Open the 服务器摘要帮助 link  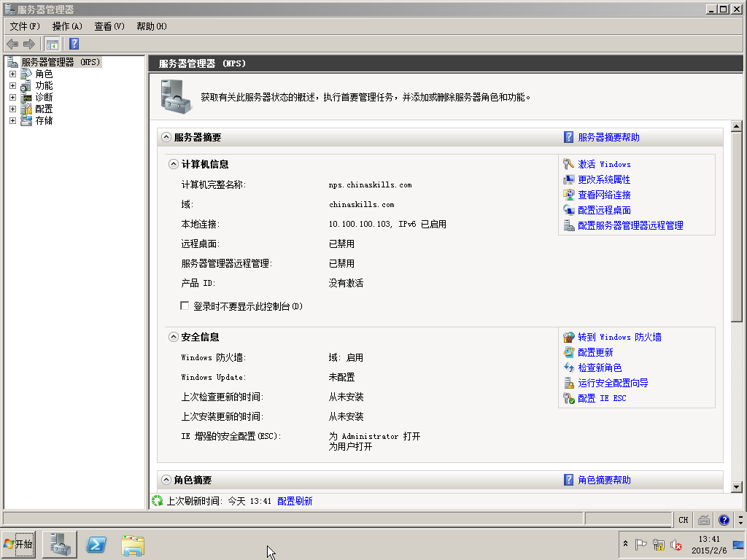[x=608, y=137]
